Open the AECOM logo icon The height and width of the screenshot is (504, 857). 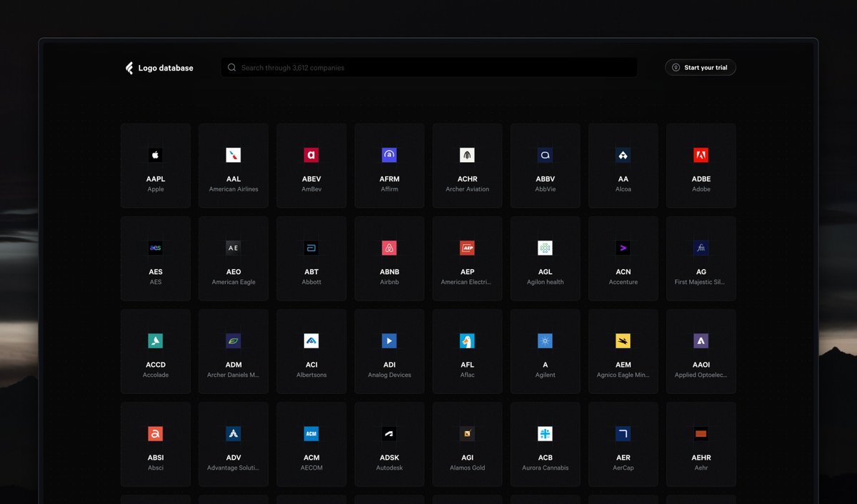pyautogui.click(x=311, y=433)
